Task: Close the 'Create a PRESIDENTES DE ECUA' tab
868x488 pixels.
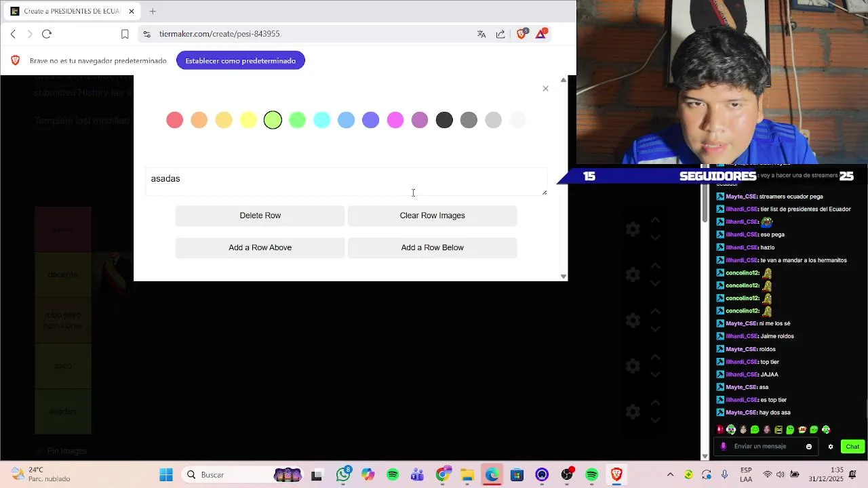Action: [132, 12]
